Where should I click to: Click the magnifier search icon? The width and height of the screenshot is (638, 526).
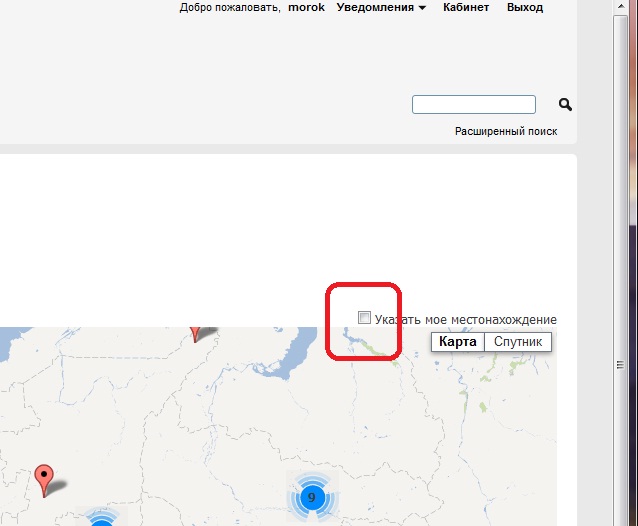coord(565,105)
